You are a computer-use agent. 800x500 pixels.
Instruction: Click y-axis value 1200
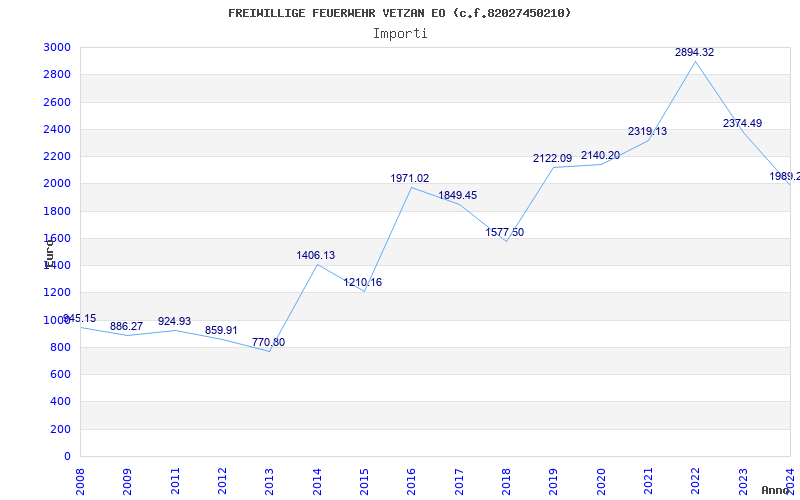pos(58,293)
